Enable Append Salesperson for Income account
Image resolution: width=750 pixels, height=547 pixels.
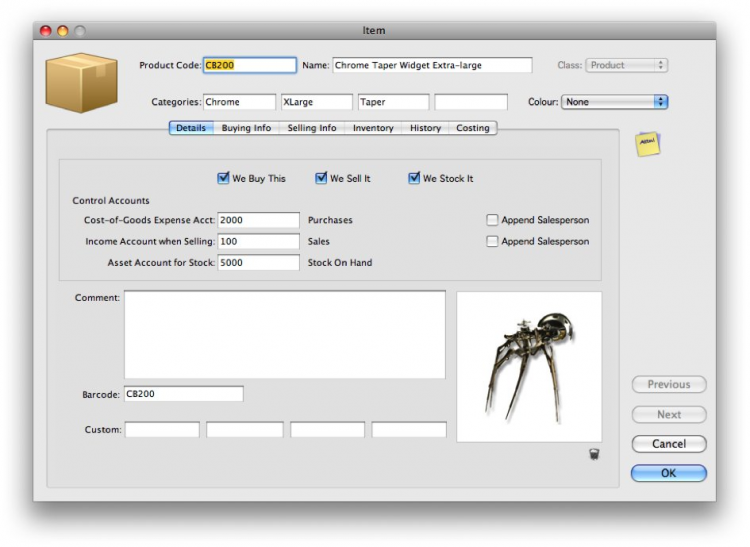pos(492,241)
